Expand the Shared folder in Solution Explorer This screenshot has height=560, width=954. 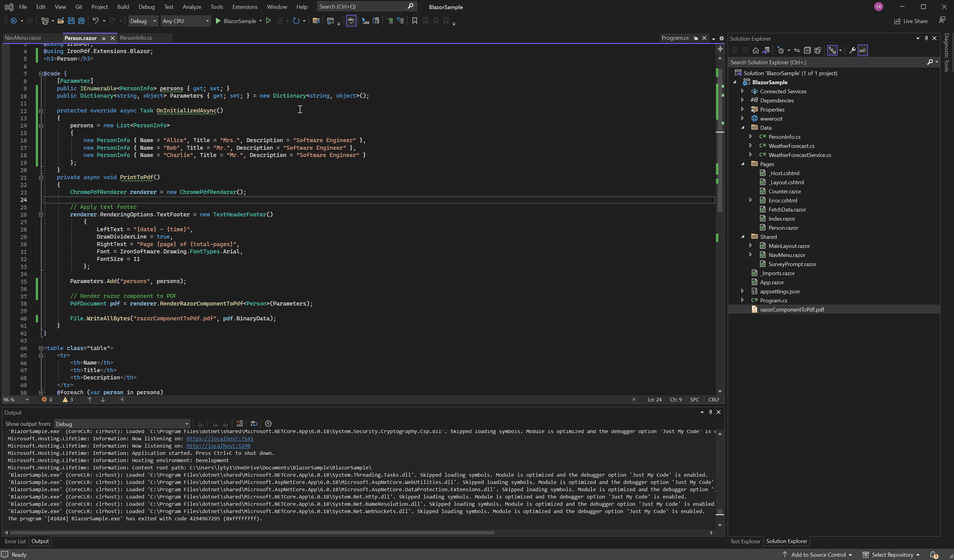(743, 236)
